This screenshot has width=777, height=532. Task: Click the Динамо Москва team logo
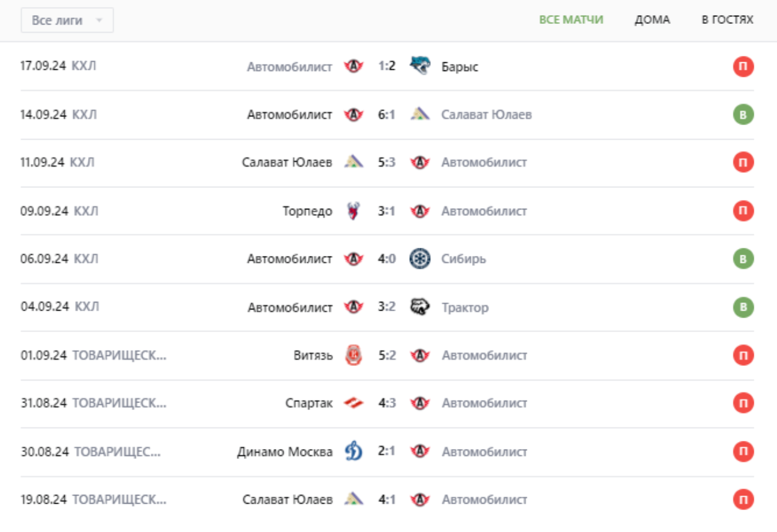(x=354, y=452)
